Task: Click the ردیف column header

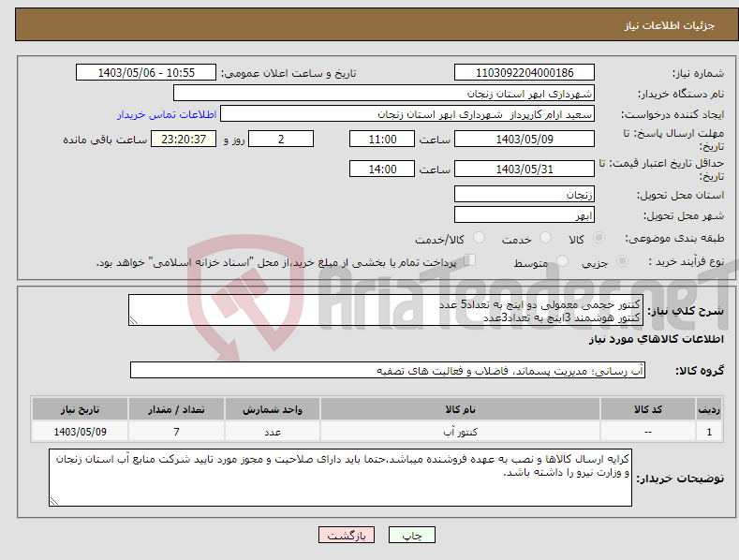Action: [709, 409]
